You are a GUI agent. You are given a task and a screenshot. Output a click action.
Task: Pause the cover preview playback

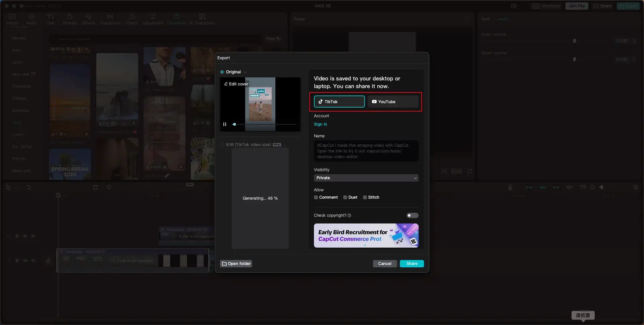[225, 124]
